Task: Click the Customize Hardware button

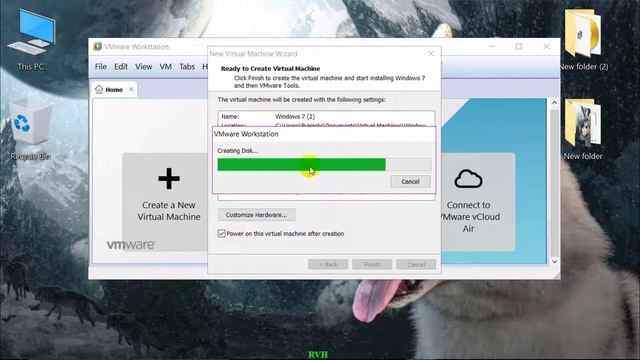Action: [256, 215]
